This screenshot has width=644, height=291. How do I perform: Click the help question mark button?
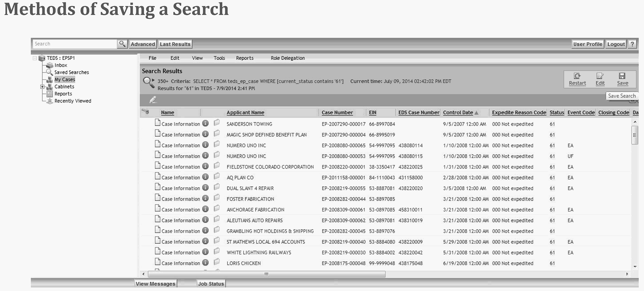(x=632, y=44)
